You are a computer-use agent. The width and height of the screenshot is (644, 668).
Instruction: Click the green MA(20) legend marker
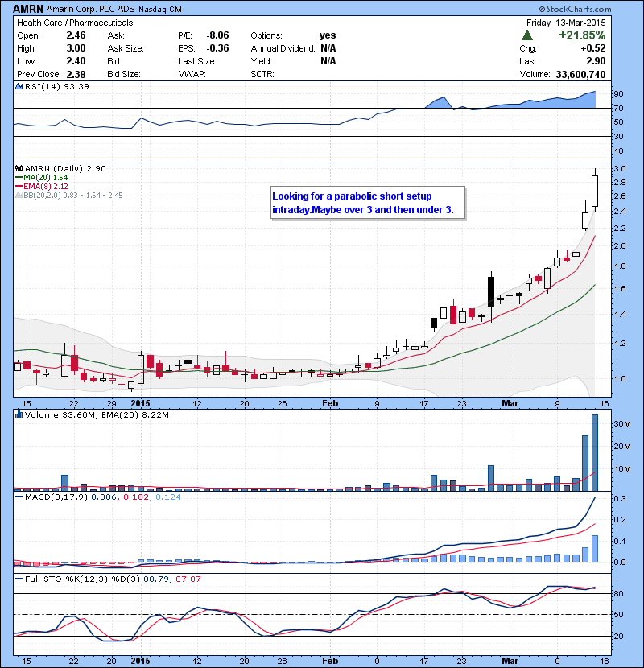pos(18,178)
